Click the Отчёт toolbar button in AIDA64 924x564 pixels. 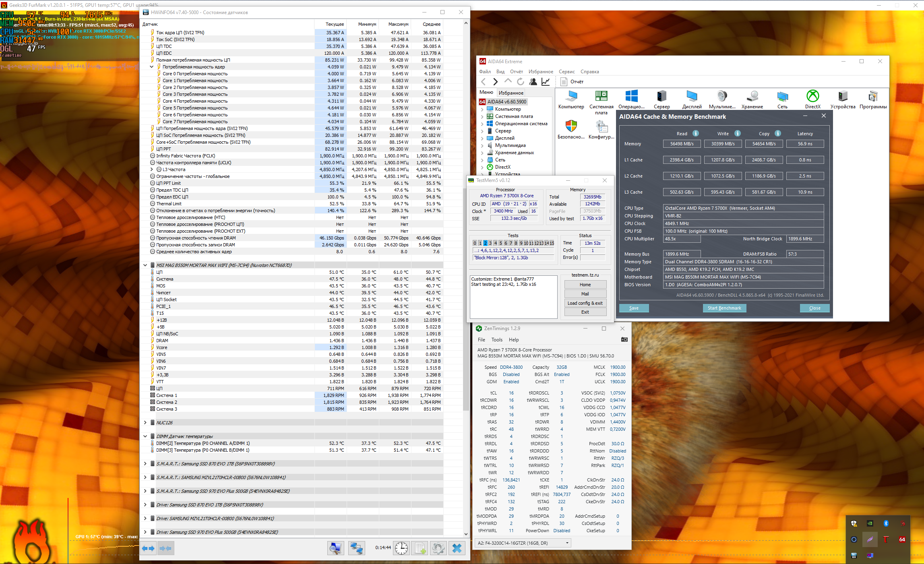click(x=573, y=82)
